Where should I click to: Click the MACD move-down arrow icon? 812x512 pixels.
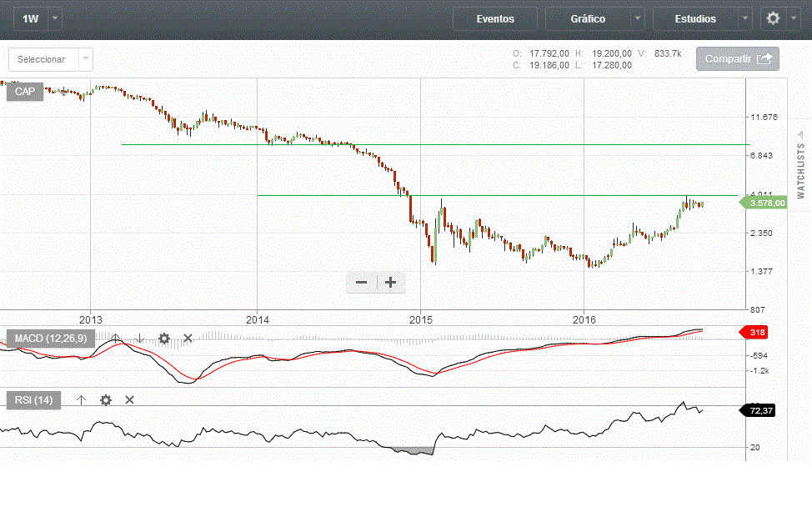pos(140,338)
